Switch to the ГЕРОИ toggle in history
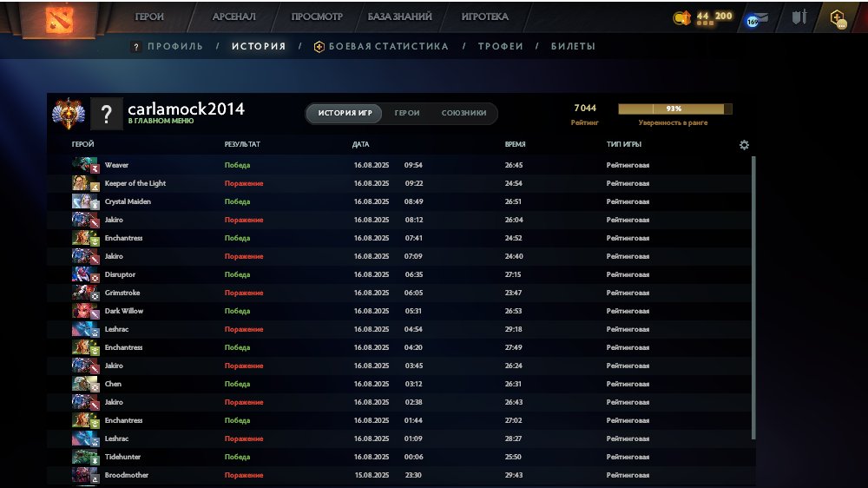868x488 pixels. point(407,113)
